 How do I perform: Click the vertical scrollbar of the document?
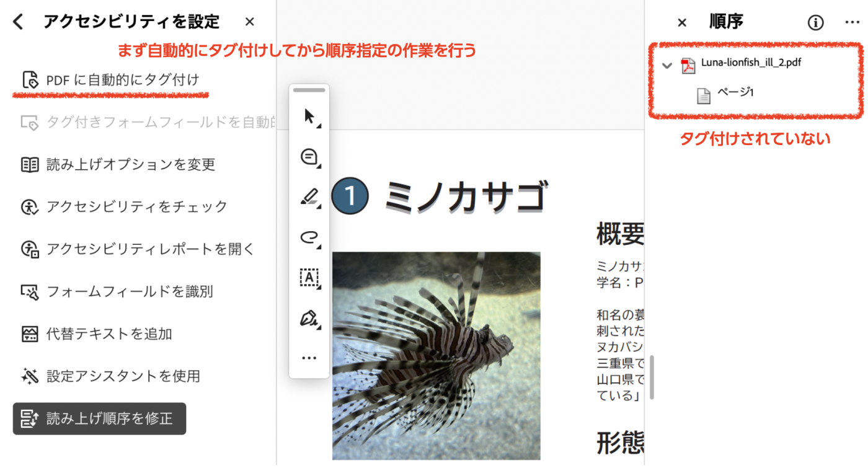click(x=652, y=378)
